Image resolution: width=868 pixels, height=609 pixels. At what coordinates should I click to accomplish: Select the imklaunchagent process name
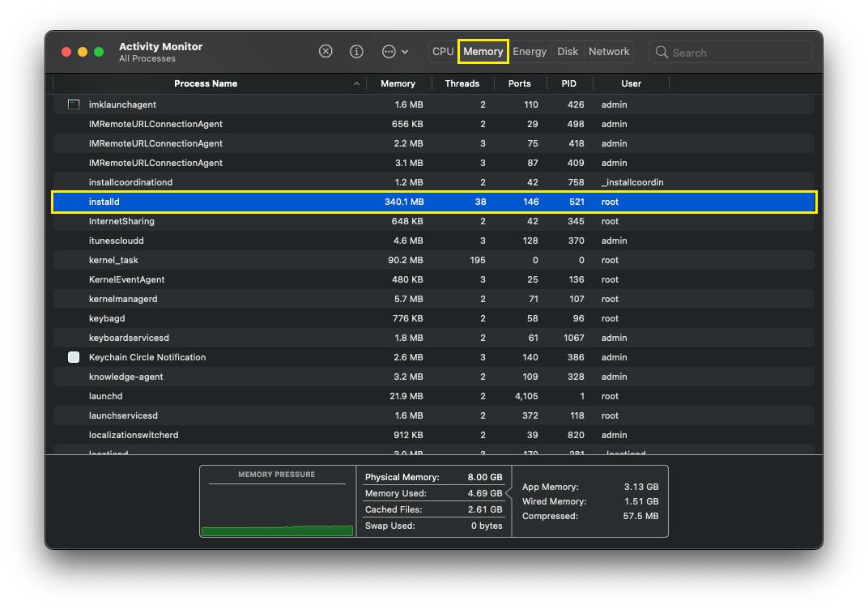click(x=122, y=104)
